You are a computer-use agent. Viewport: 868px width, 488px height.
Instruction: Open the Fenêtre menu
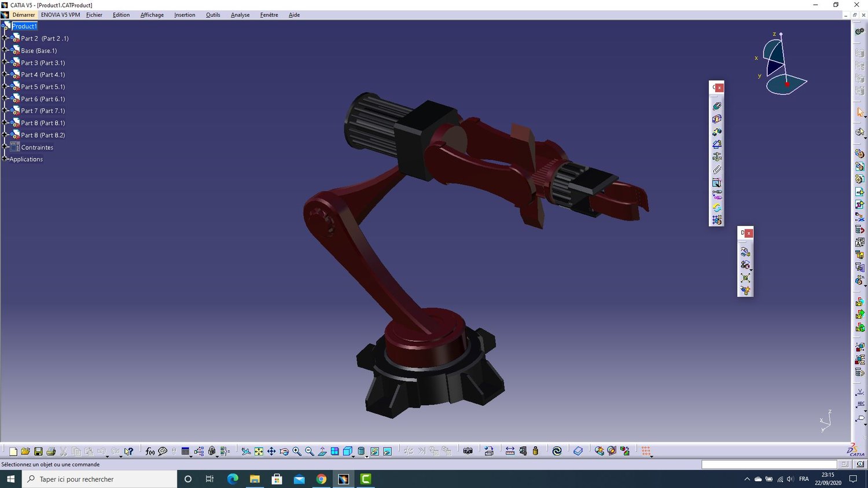point(269,15)
